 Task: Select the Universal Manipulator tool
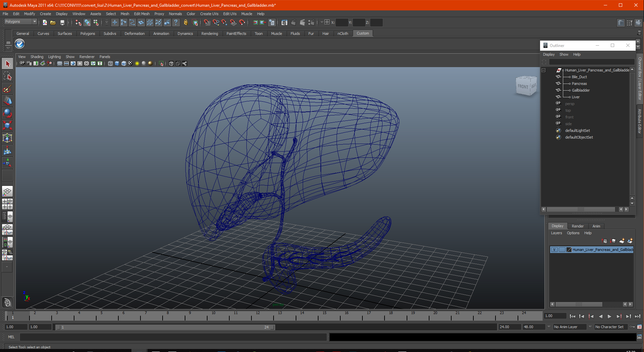click(x=7, y=138)
